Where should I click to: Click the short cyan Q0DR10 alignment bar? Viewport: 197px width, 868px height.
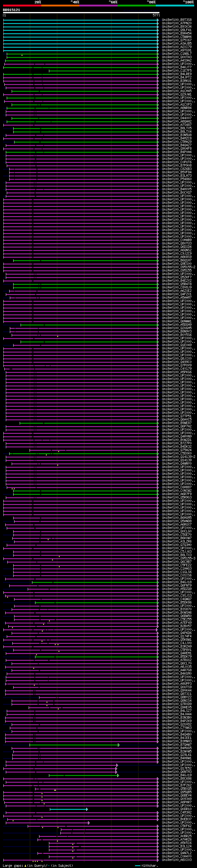coord(69,809)
